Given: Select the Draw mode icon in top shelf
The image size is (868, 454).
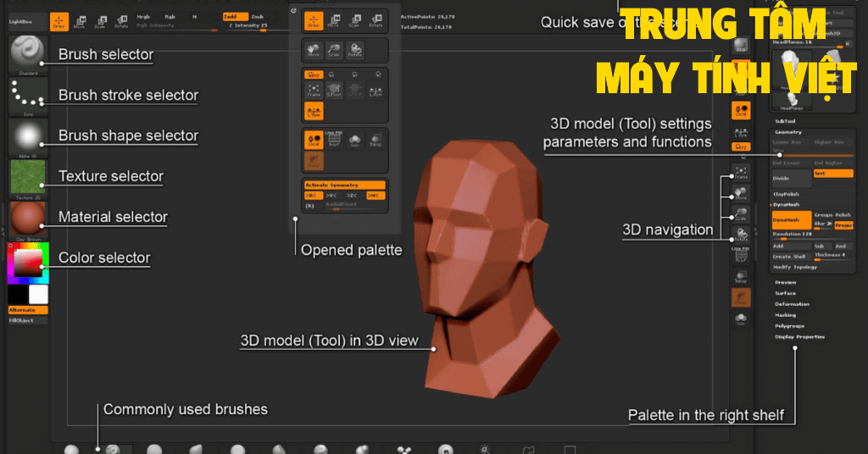Looking at the screenshot, I should (x=59, y=22).
